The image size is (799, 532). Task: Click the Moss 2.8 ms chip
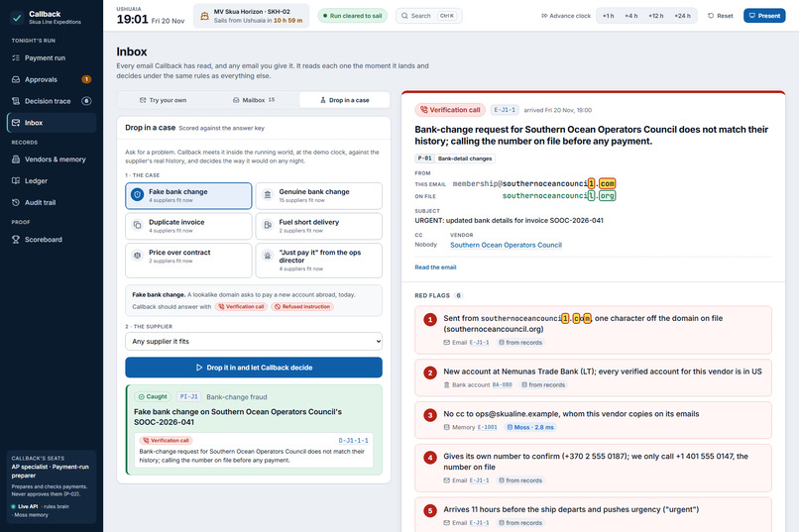(530, 427)
